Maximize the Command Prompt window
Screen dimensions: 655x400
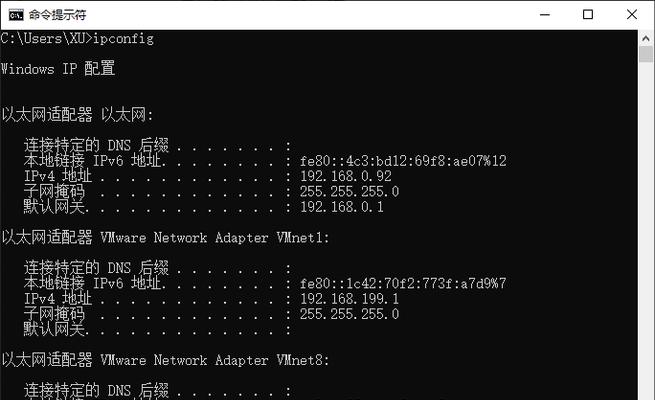pyautogui.click(x=588, y=15)
